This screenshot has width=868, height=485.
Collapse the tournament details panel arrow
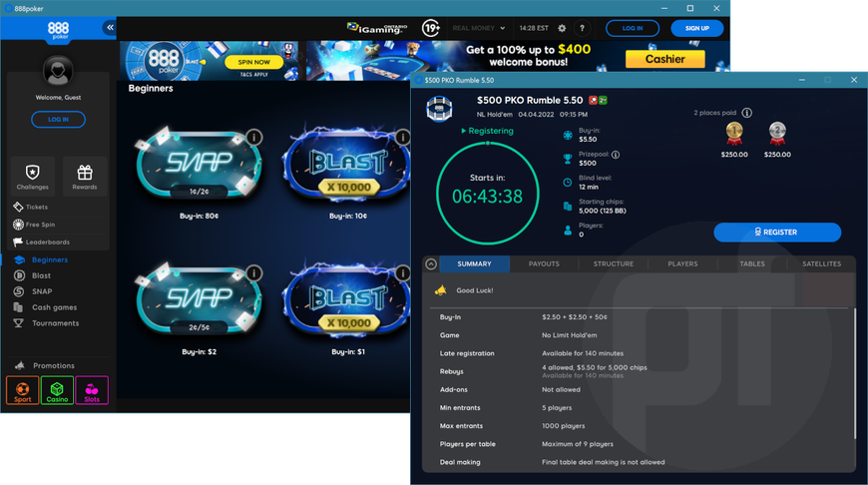pyautogui.click(x=431, y=264)
